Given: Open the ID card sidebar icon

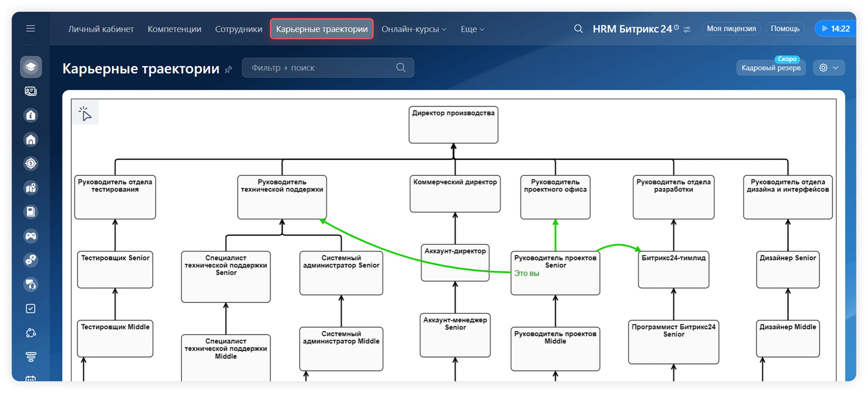Looking at the screenshot, I should click(x=31, y=91).
